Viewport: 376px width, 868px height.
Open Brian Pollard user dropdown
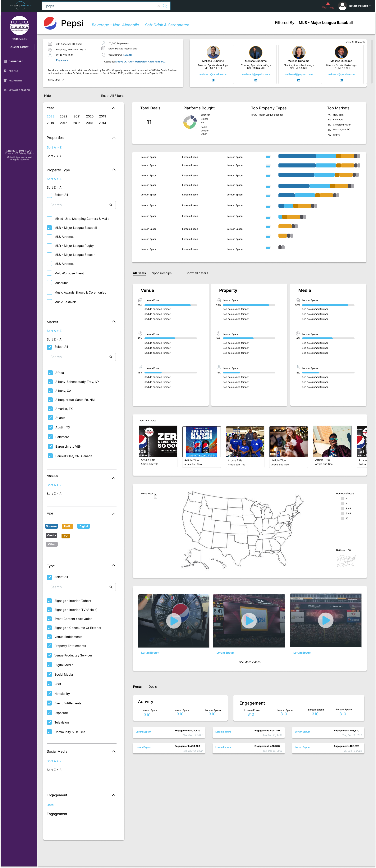tap(360, 6)
